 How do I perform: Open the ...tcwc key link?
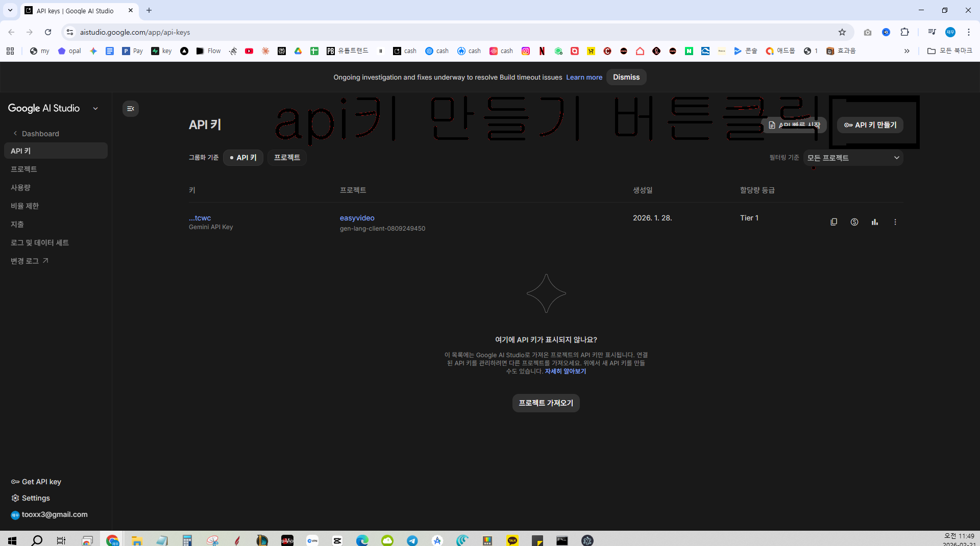200,218
